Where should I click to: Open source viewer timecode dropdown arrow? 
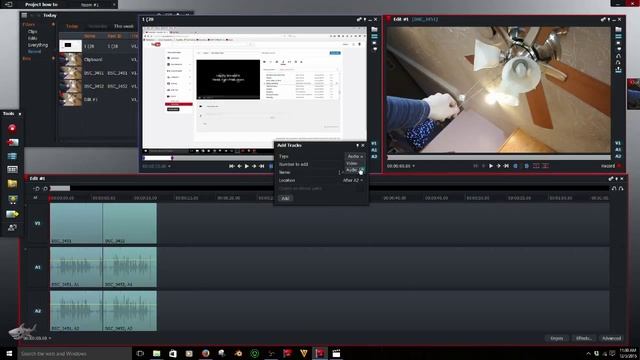pos(169,166)
